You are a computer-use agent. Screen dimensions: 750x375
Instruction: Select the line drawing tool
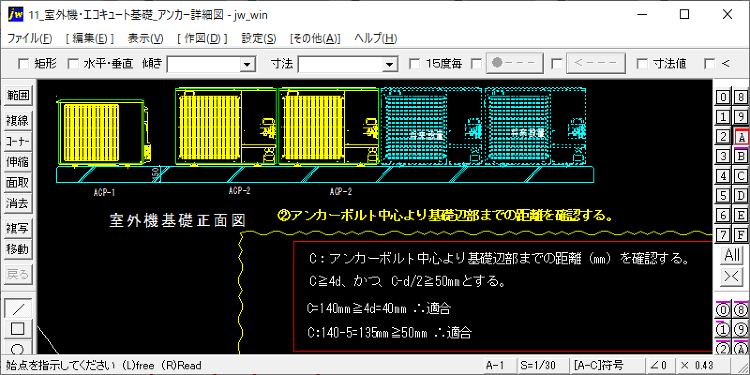(18, 309)
